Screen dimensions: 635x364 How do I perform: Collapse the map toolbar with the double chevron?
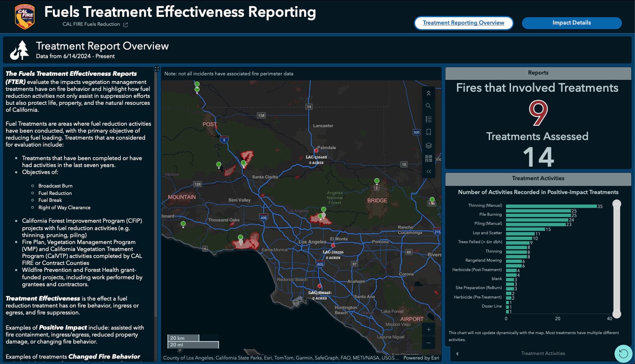coord(429,172)
